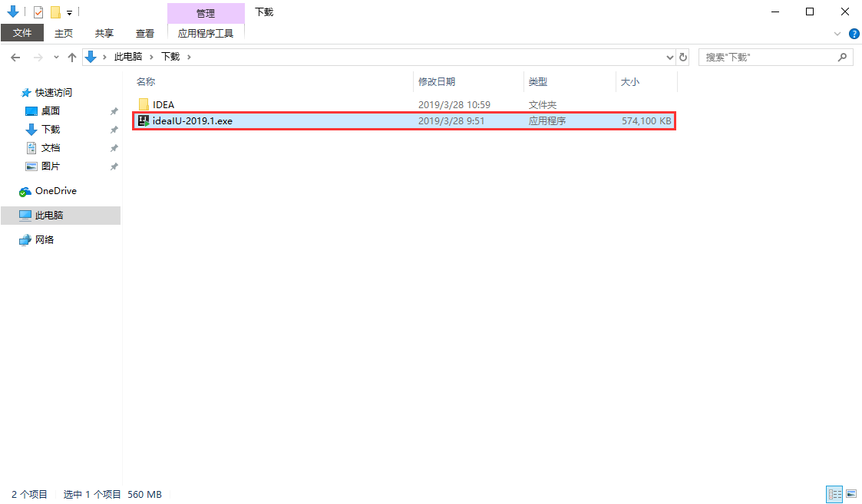862x504 pixels.
Task: Click the 应用程序 type cell
Action: [x=547, y=121]
